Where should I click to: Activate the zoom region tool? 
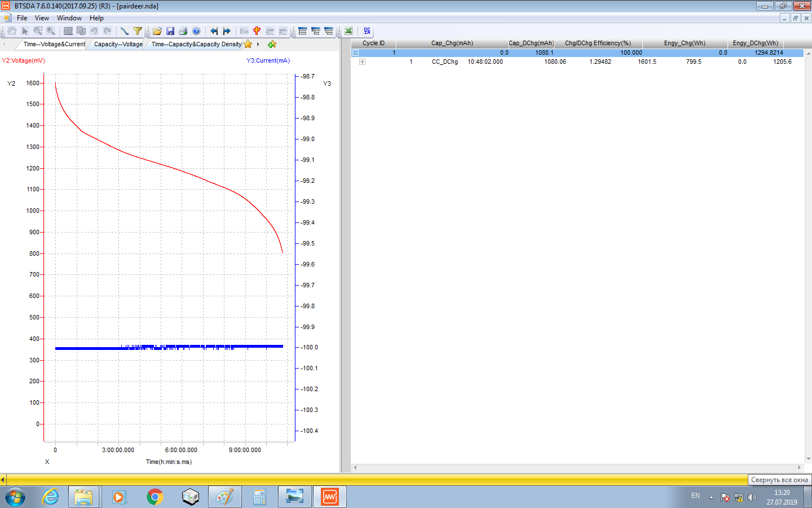click(38, 31)
